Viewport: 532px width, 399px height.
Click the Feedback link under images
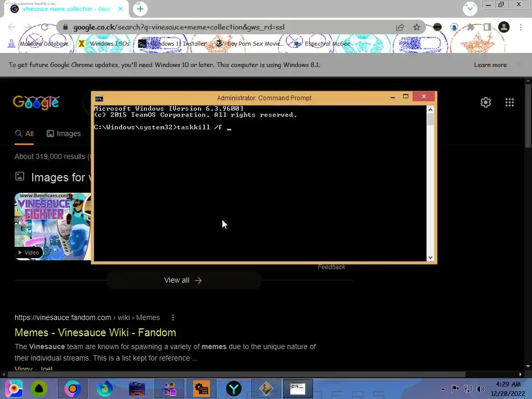pos(331,267)
